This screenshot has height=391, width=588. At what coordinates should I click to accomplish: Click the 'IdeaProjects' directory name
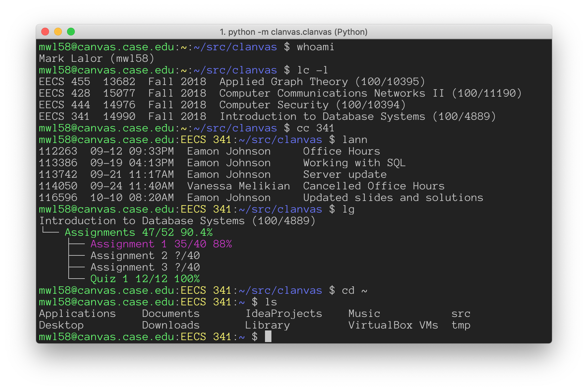pos(284,314)
